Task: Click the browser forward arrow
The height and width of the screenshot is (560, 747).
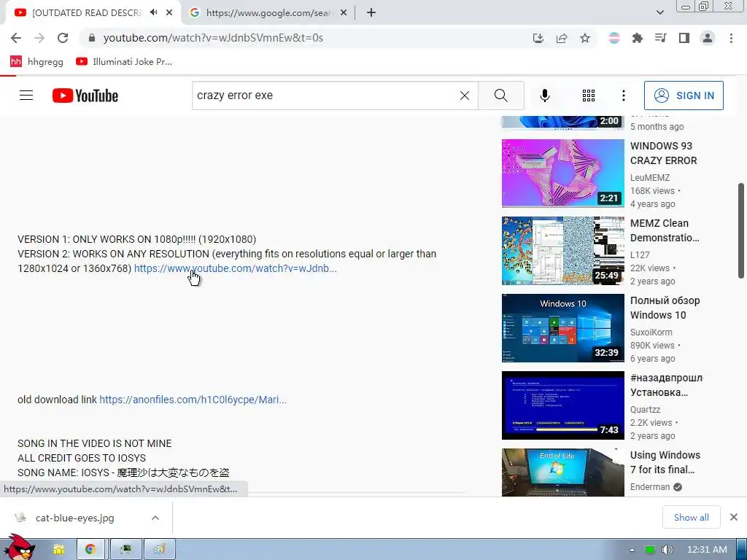Action: tap(39, 38)
